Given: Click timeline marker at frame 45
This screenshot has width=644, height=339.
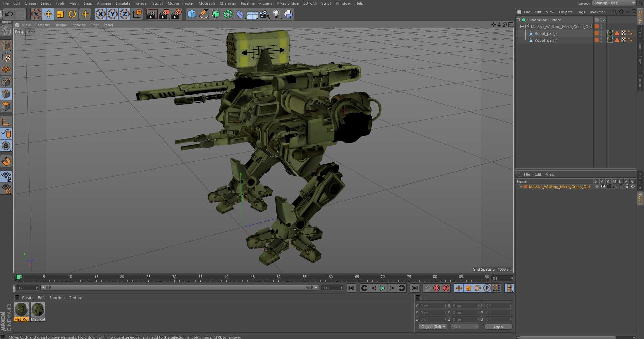Looking at the screenshot, I should [252, 277].
